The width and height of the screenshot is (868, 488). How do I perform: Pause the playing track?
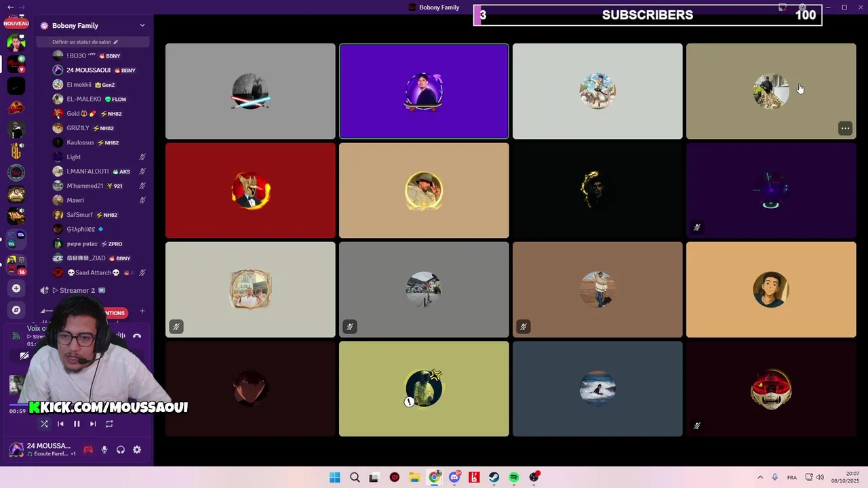(x=77, y=424)
